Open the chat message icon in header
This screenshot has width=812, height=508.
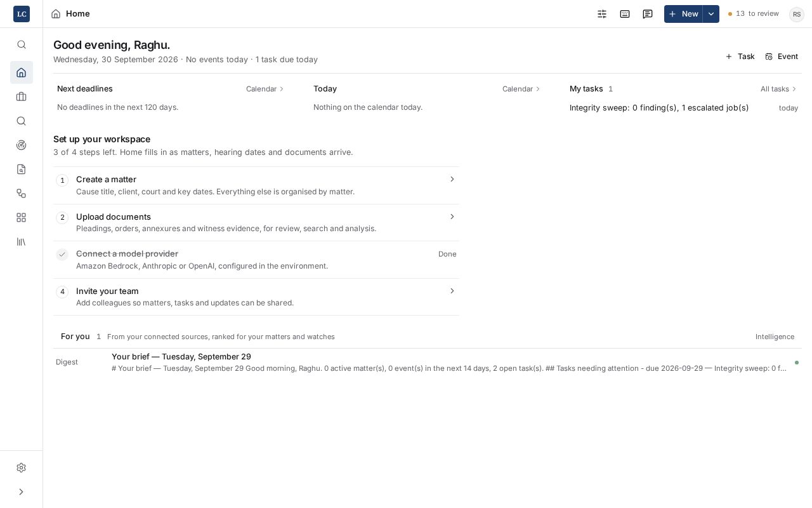coord(648,14)
